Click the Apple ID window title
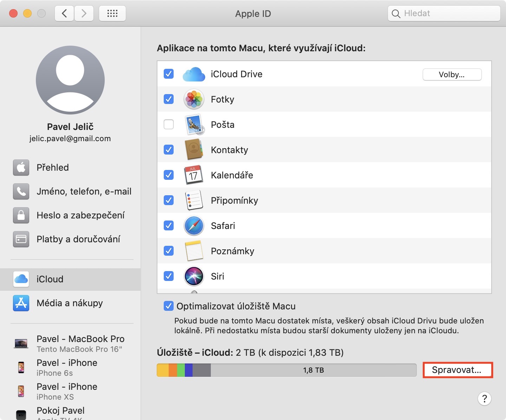506x420 pixels. pos(253,14)
